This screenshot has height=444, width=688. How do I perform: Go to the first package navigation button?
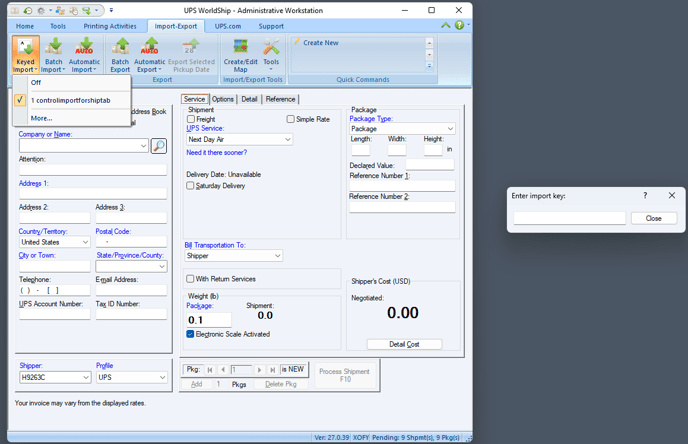pos(210,370)
